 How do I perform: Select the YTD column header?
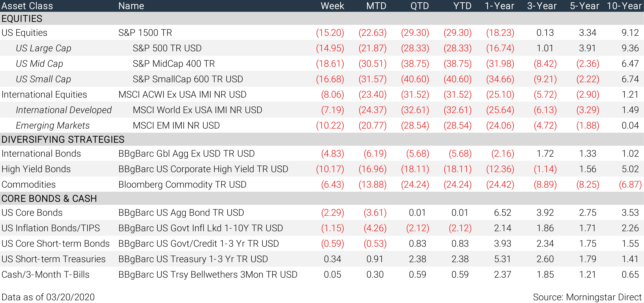[x=462, y=6]
